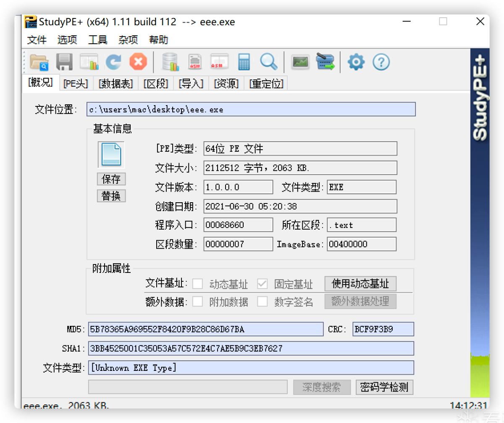Open the 工具 menu

[98, 40]
